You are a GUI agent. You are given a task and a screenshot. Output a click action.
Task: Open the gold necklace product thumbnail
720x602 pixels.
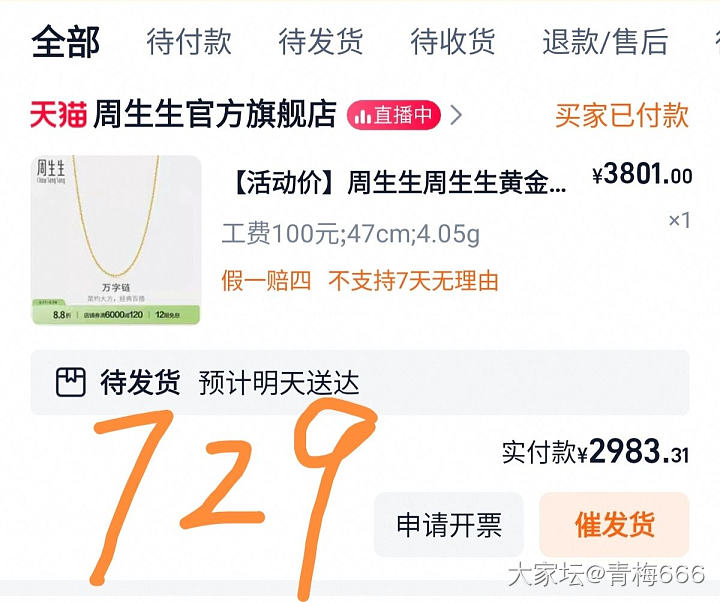coord(116,240)
